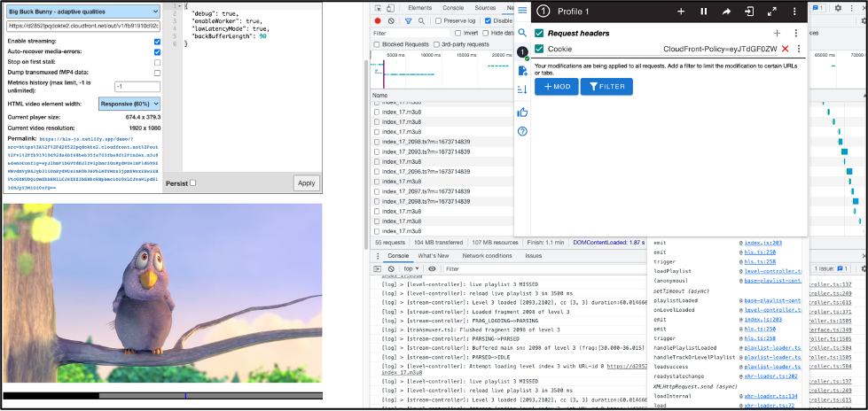Click the Cookie header value field
This screenshot has width=868, height=411.
(x=720, y=50)
